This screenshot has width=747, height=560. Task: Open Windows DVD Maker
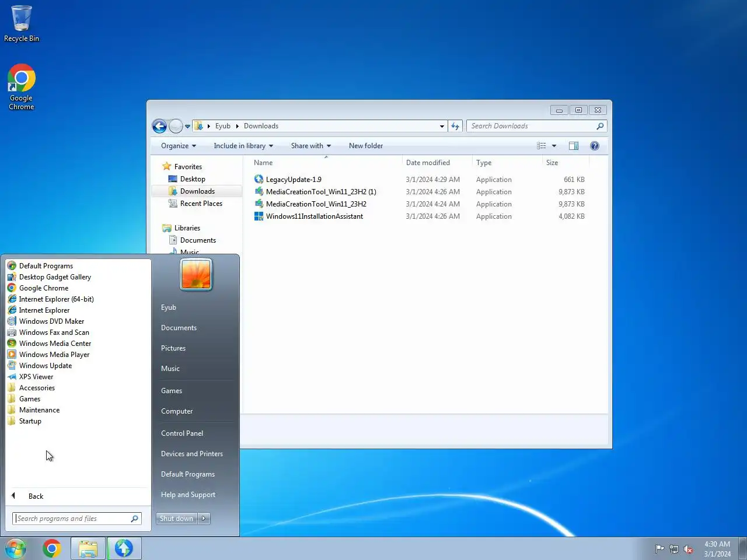coord(51,321)
